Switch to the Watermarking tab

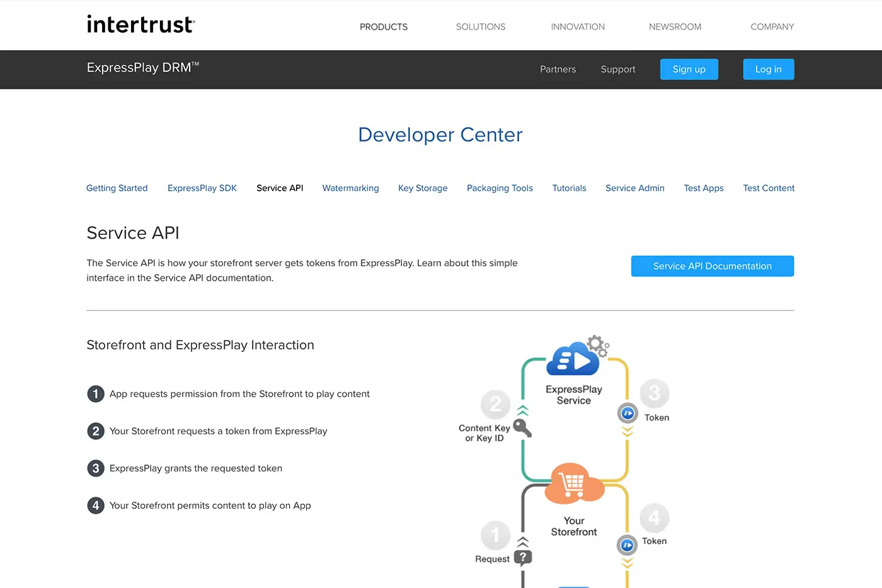(351, 188)
